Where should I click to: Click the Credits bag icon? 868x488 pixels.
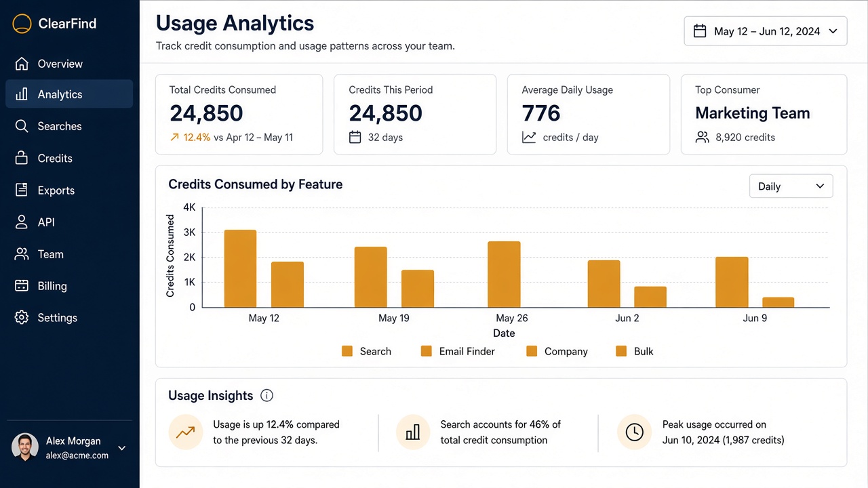22,158
